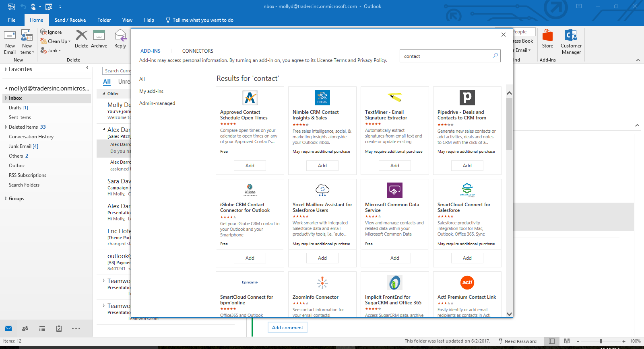Click the Delete message icon
The image size is (644, 349).
pos(81,36)
